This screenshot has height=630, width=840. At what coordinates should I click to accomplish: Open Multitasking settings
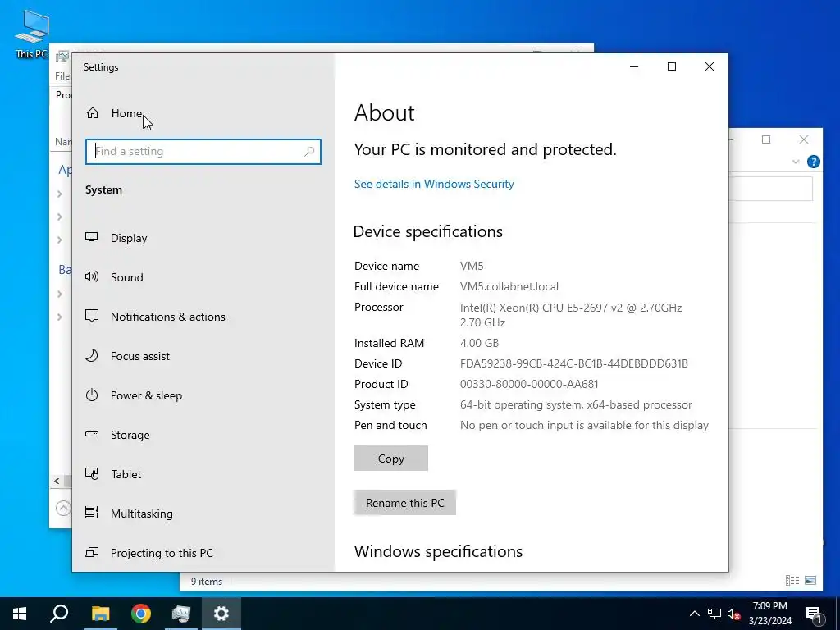click(x=129, y=514)
